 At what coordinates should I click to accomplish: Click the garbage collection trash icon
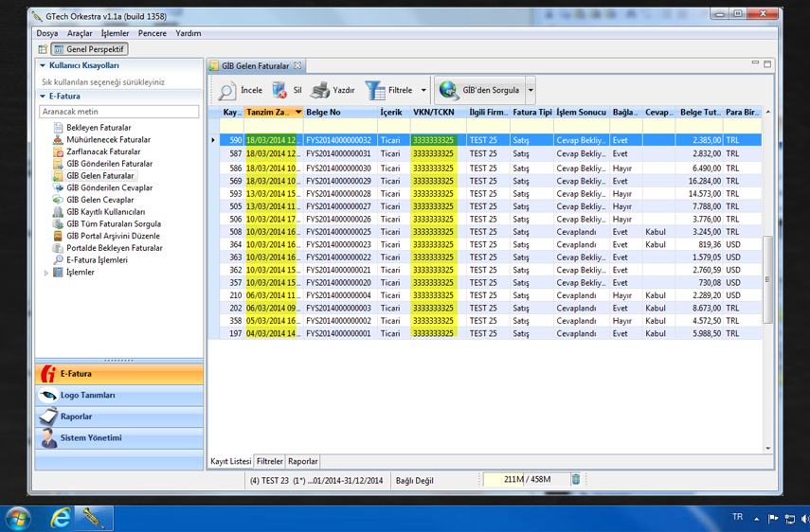(575, 479)
